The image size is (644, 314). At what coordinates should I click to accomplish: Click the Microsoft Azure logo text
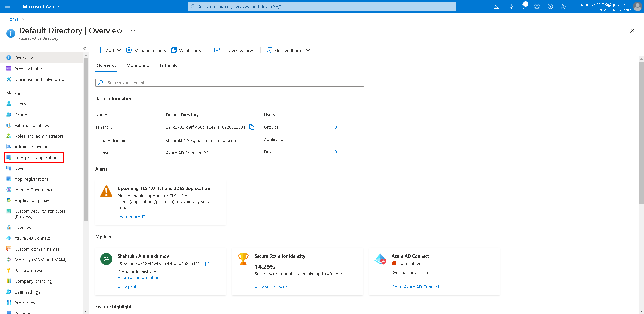click(41, 6)
